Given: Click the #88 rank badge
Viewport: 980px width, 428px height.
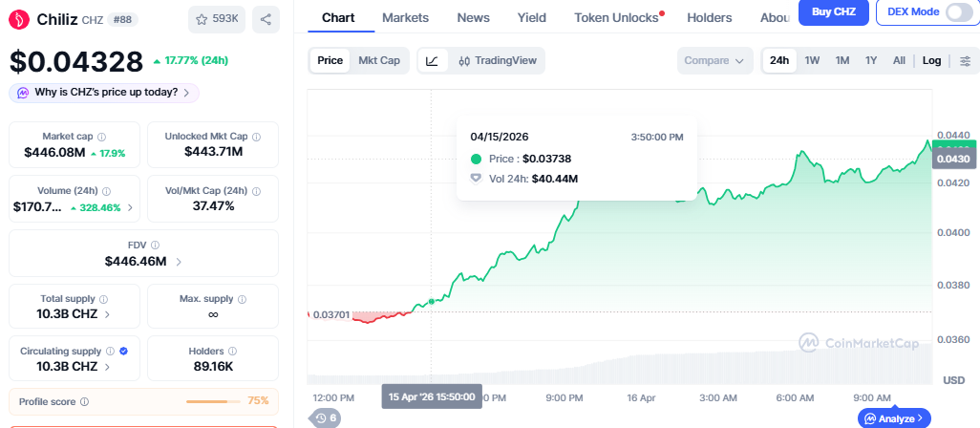Looking at the screenshot, I should pyautogui.click(x=123, y=20).
